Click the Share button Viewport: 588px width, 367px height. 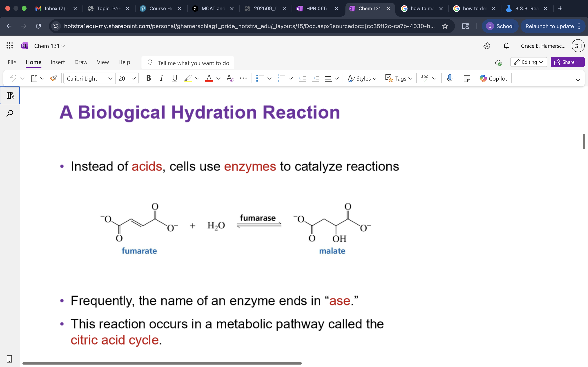tap(567, 62)
